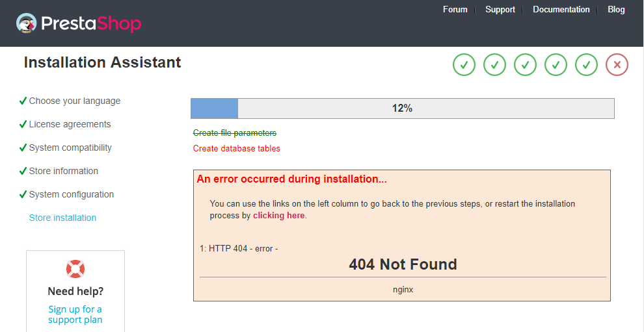The width and height of the screenshot is (644, 332).
Task: Open the Forum link in header
Action: 455,10
